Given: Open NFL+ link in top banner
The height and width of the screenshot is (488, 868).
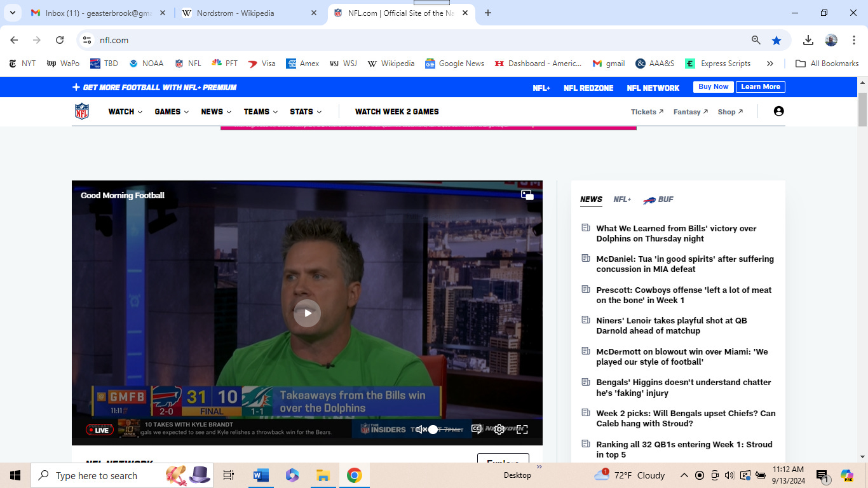Looking at the screenshot, I should (x=541, y=88).
